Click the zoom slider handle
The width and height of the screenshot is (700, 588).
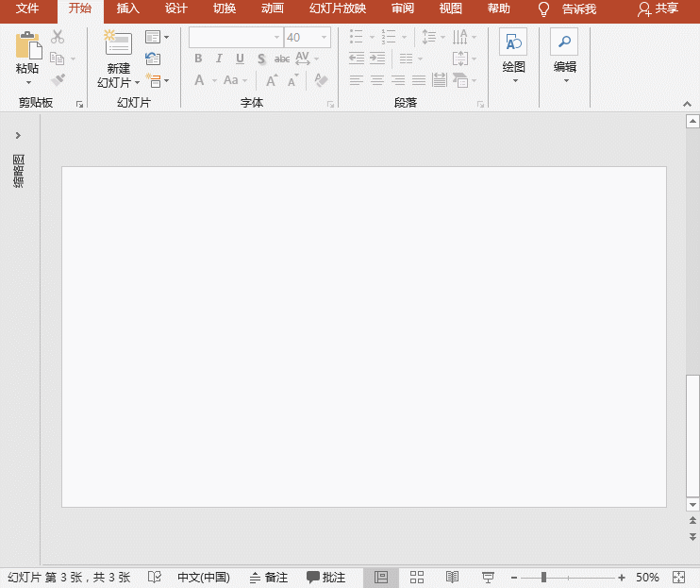coord(543,578)
